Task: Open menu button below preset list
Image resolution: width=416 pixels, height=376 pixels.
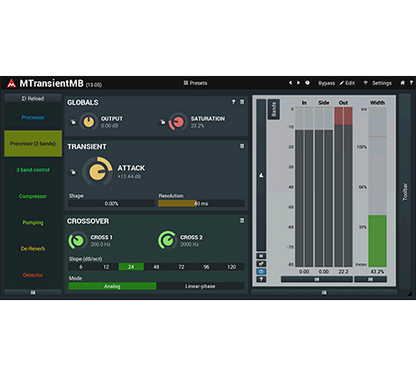Action: [x=33, y=292]
